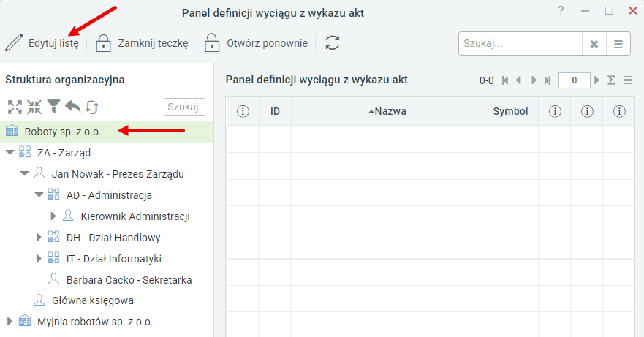Go to last page of results
The width and height of the screenshot is (644, 337).
[548, 80]
